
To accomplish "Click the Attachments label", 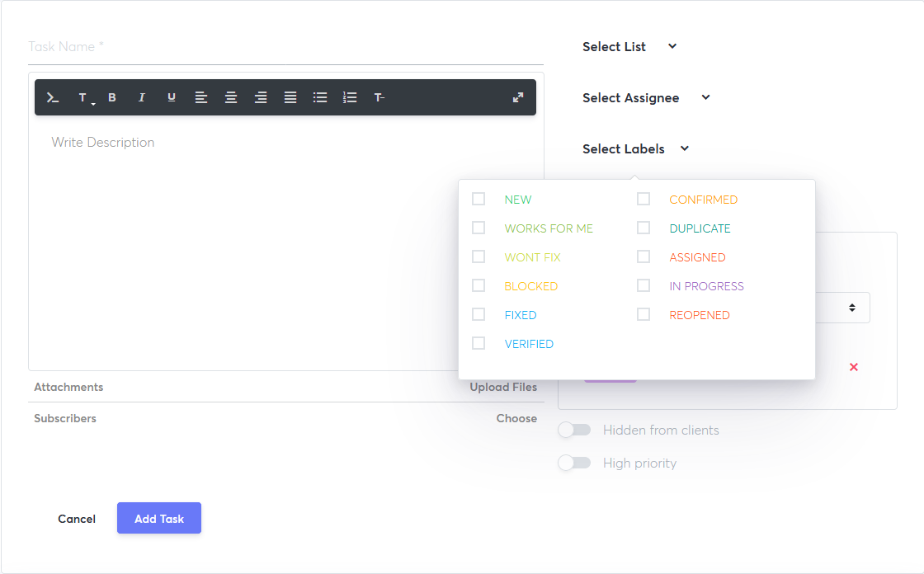I will 68,387.
